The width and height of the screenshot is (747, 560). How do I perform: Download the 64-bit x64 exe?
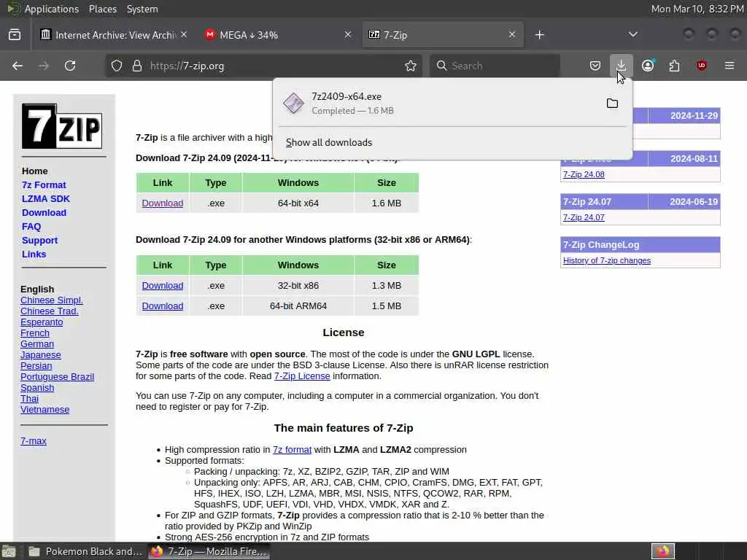click(x=163, y=203)
